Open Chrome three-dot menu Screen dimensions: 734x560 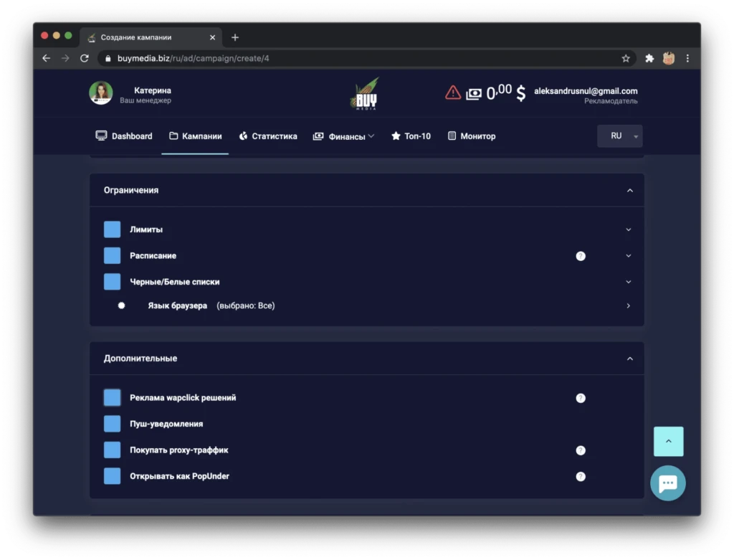point(687,59)
